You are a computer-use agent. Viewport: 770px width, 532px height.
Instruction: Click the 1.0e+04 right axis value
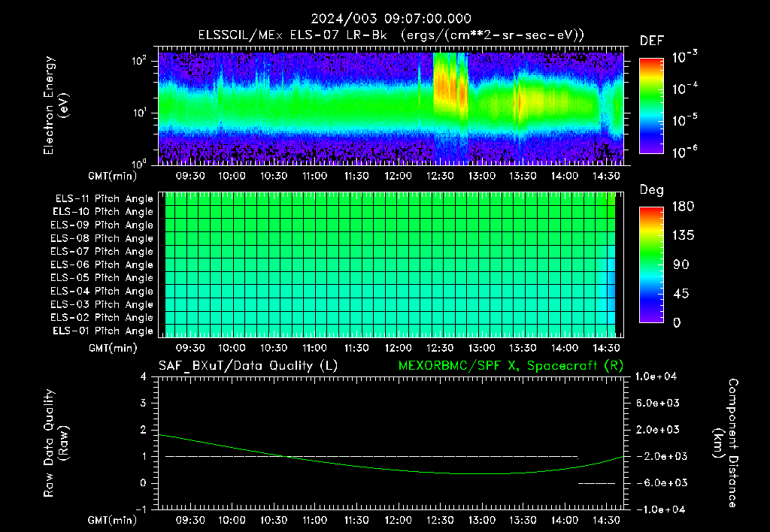pyautogui.click(x=656, y=376)
